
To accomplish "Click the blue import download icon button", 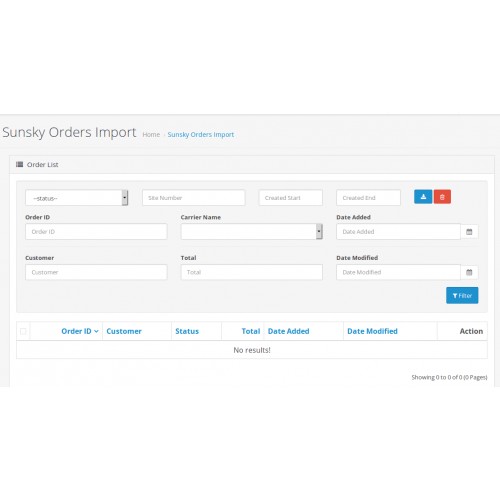I will (423, 197).
